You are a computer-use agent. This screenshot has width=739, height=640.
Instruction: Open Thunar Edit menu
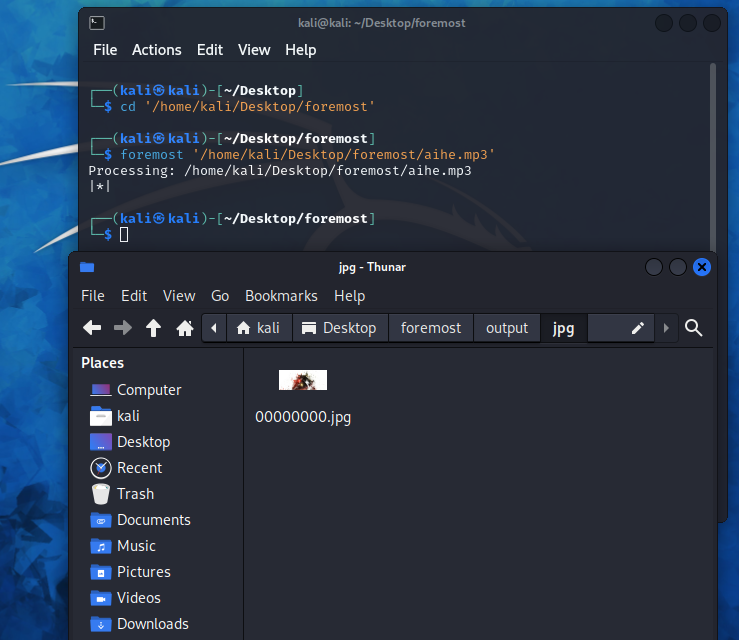tap(134, 296)
